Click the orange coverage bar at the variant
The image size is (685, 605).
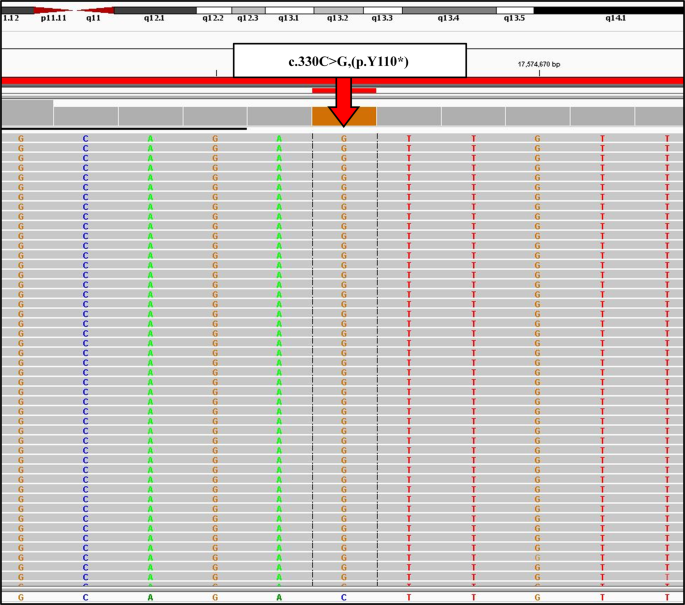[x=344, y=116]
